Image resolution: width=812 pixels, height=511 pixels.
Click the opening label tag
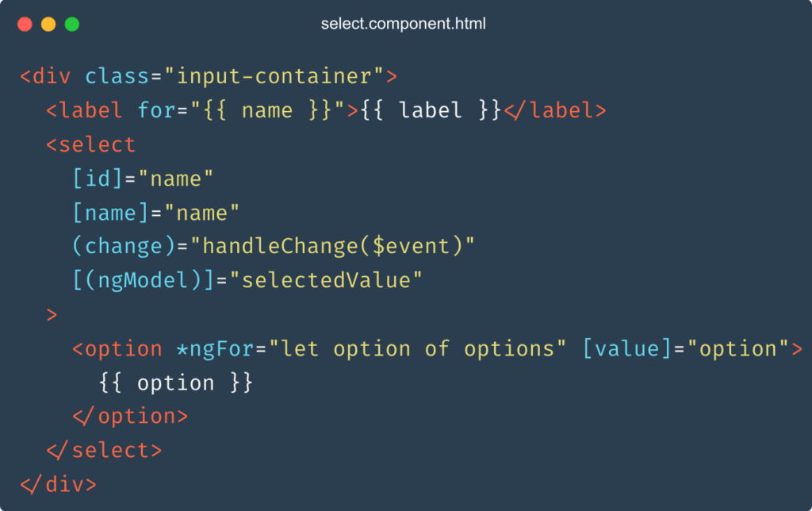84,110
